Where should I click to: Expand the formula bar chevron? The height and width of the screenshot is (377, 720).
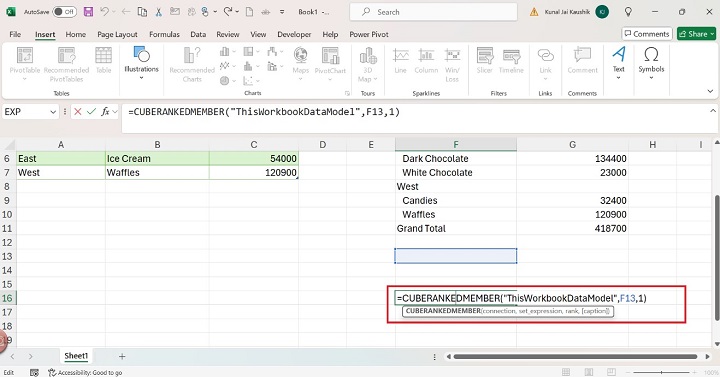[x=713, y=111]
